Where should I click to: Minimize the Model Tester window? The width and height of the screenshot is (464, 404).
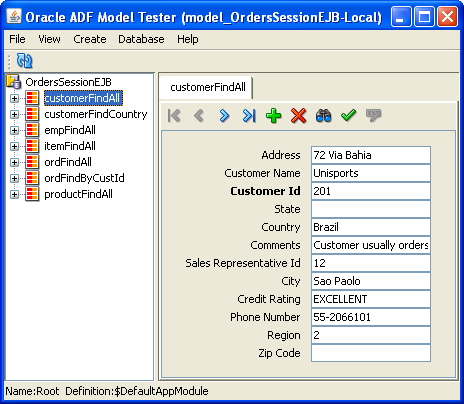[x=401, y=17]
